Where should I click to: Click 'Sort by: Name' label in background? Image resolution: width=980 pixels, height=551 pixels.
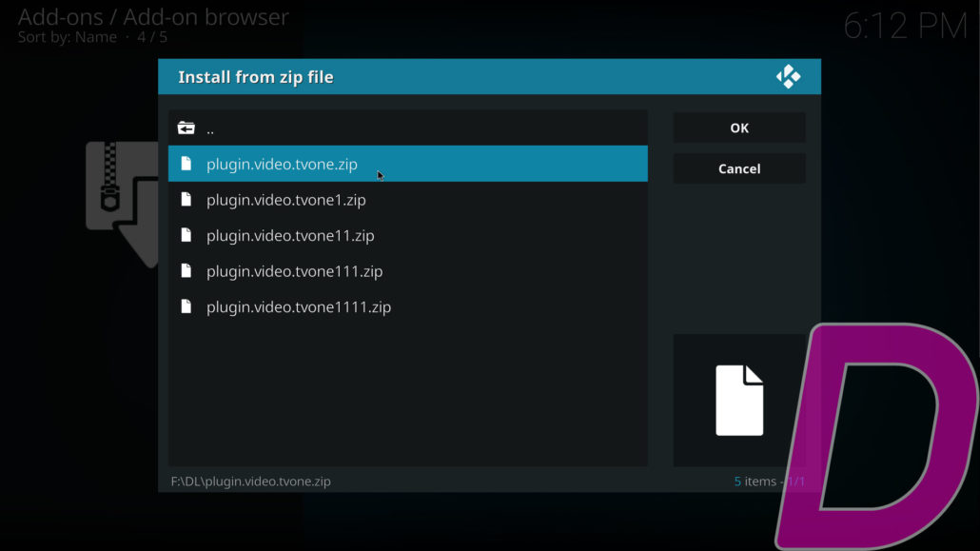[x=67, y=37]
